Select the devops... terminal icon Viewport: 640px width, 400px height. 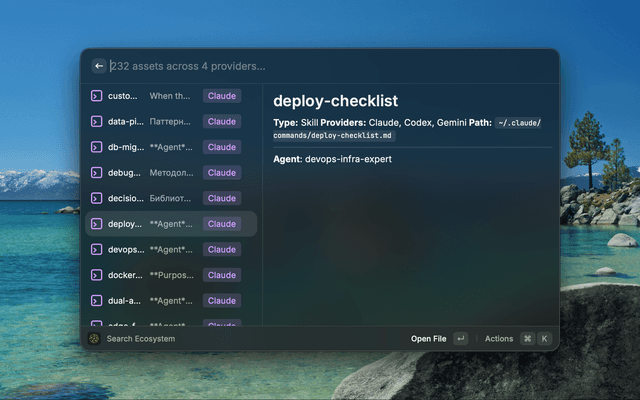tap(96, 249)
